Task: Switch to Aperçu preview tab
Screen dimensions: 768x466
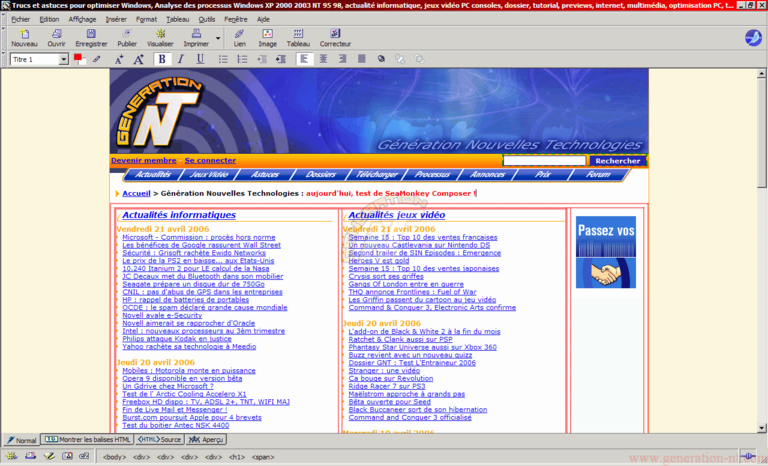Action: point(206,439)
